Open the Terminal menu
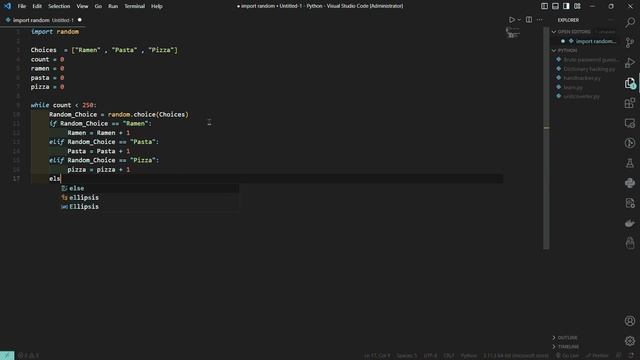Image resolution: width=640 pixels, height=360 pixels. click(x=134, y=6)
